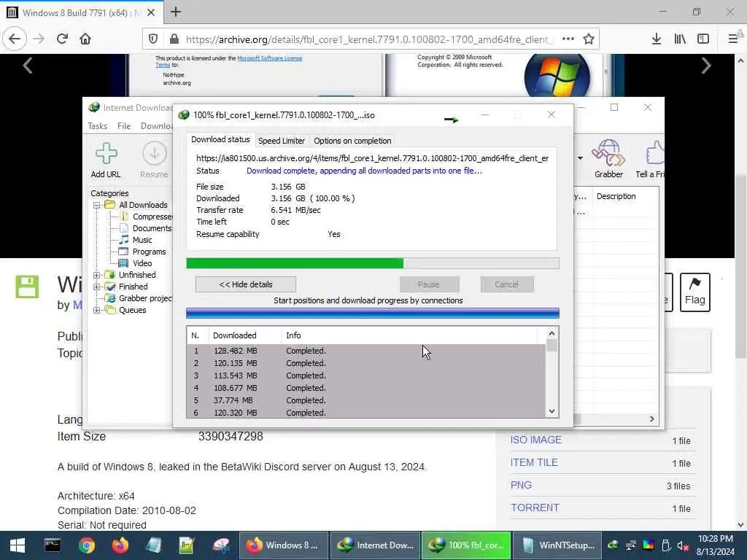Show Firefox downloads panel
Image resolution: width=747 pixels, height=560 pixels.
click(657, 39)
